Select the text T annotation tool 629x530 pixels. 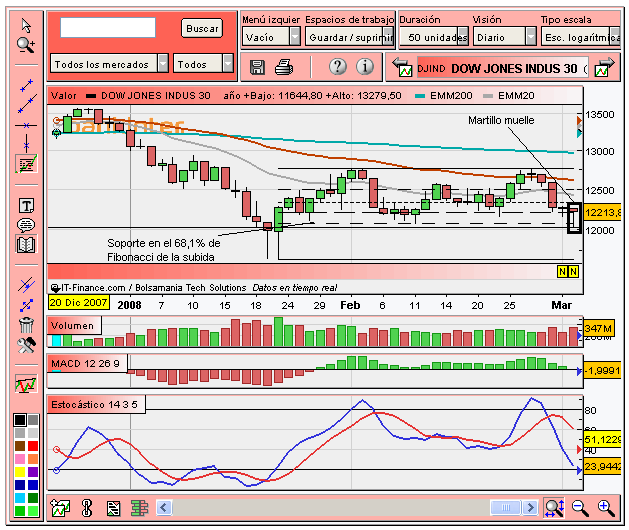[x=26, y=206]
